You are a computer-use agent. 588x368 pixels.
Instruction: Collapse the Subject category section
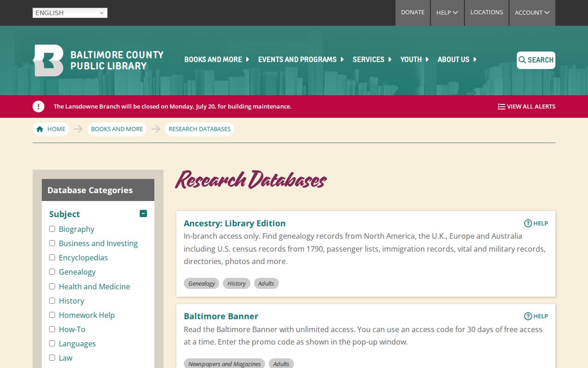pos(143,213)
